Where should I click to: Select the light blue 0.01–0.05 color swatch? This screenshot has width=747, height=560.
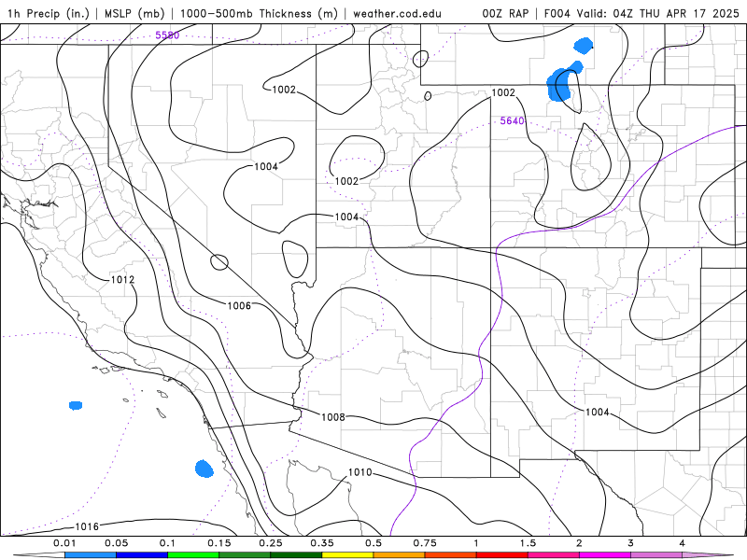tap(91, 555)
